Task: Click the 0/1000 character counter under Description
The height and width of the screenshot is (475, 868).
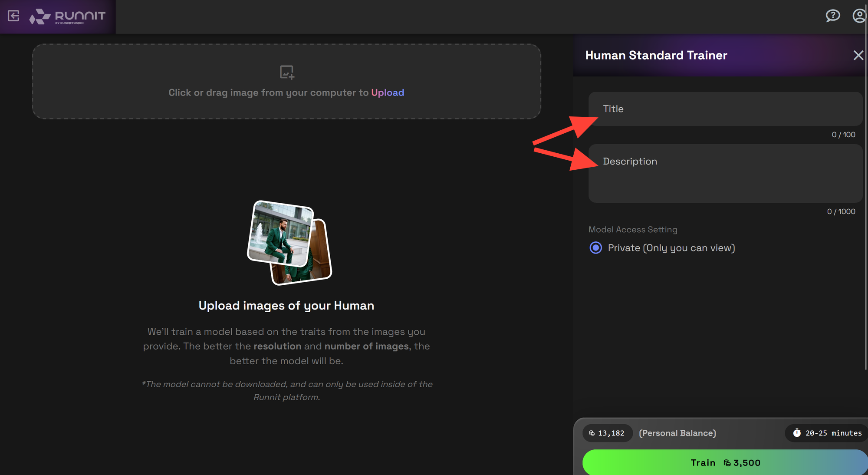Action: tap(841, 211)
